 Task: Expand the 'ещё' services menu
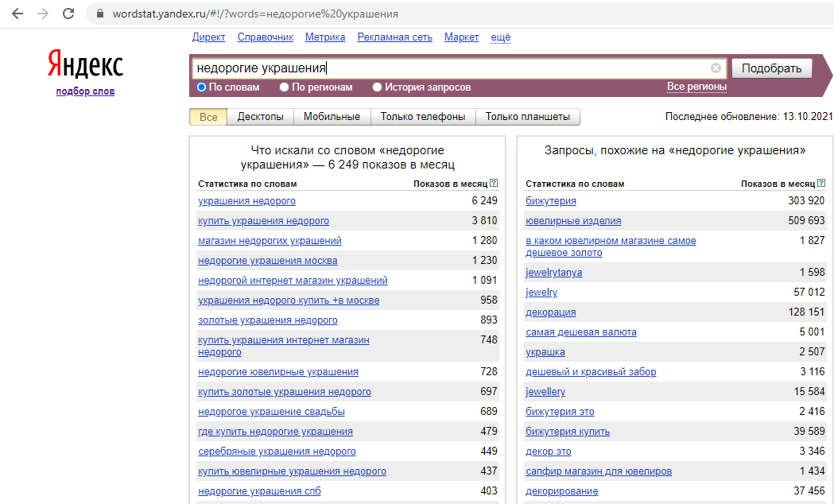point(501,37)
